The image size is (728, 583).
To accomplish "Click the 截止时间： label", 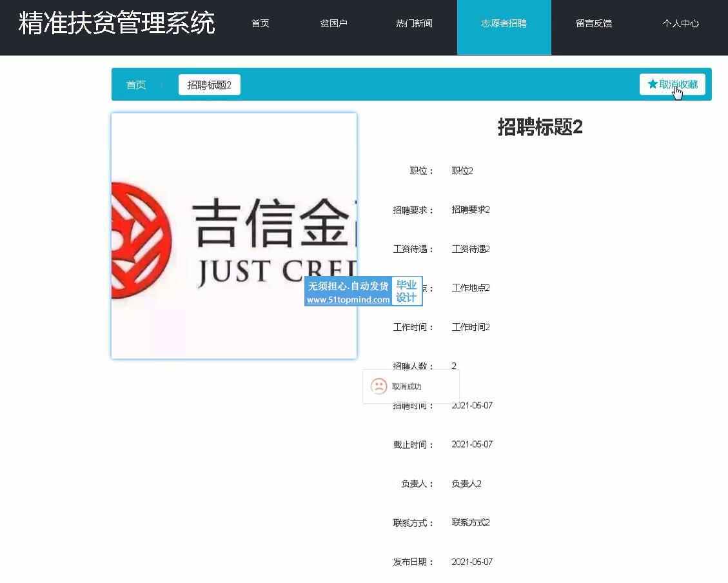I will pyautogui.click(x=413, y=445).
